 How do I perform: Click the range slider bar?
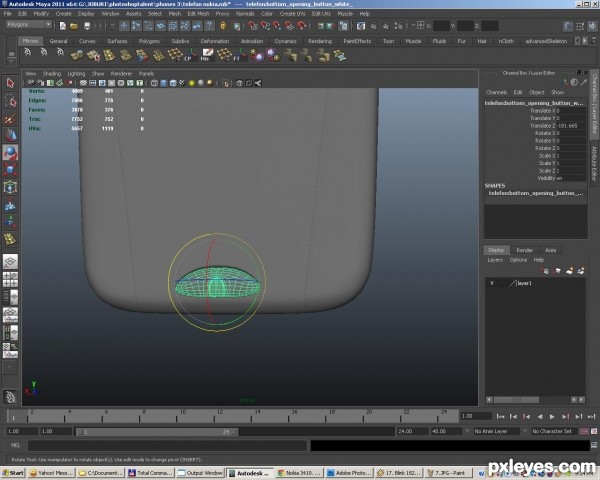[x=157, y=432]
